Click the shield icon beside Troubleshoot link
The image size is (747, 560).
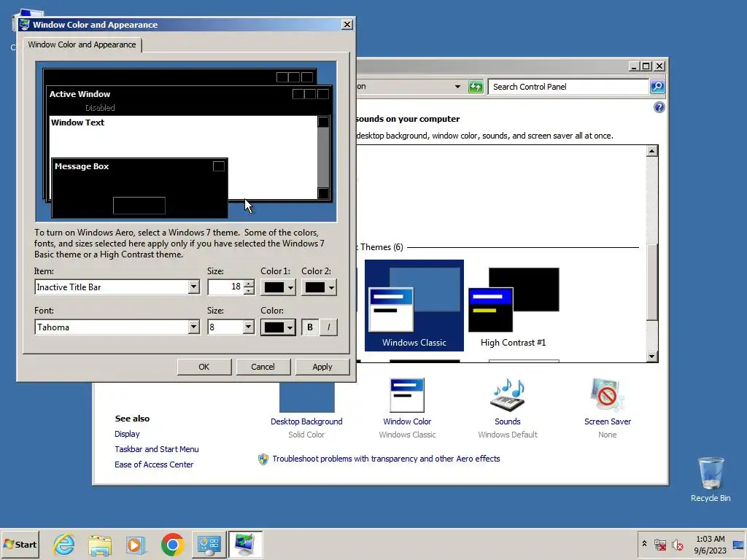[x=263, y=459]
